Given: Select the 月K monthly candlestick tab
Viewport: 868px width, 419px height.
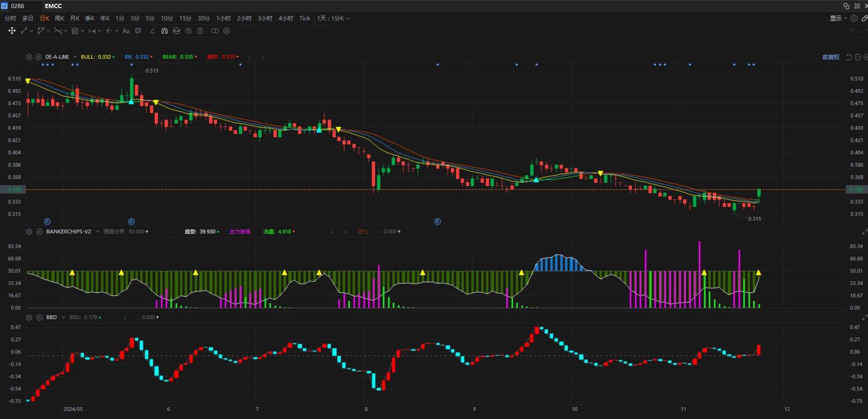Looking at the screenshot, I should (75, 18).
